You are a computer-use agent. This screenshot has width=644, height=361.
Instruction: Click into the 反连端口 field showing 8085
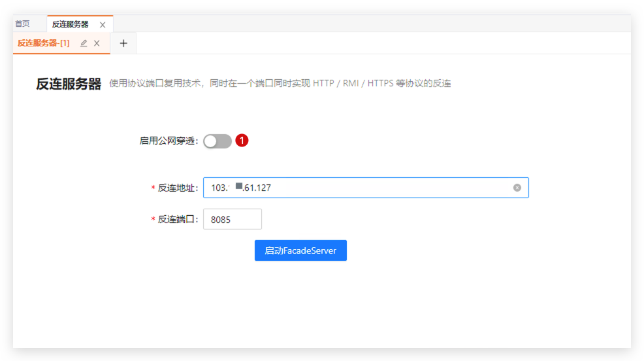pos(232,219)
